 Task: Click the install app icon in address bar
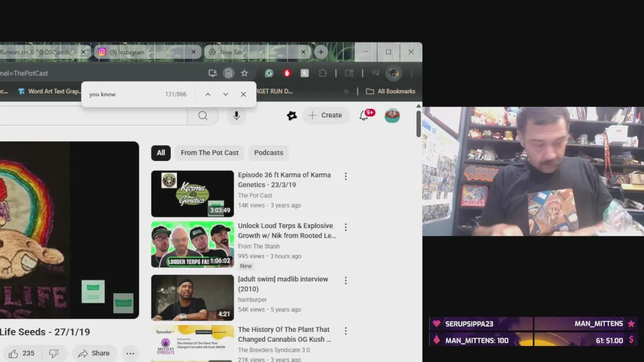pos(213,73)
